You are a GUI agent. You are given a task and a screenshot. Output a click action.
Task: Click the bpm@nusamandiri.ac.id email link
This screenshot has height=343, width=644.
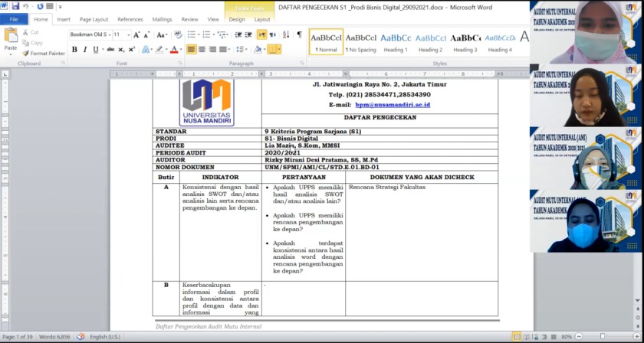[393, 104]
